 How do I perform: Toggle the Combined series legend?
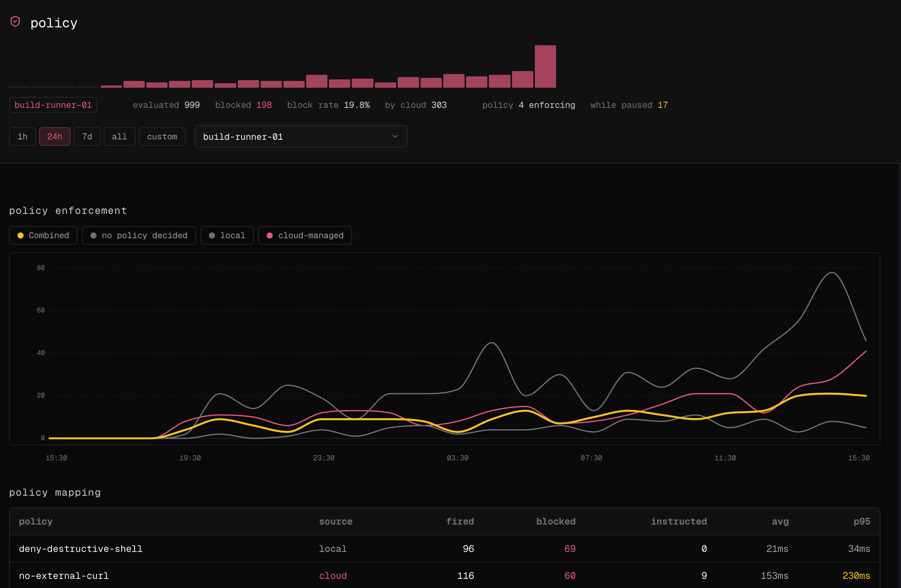[x=43, y=236]
